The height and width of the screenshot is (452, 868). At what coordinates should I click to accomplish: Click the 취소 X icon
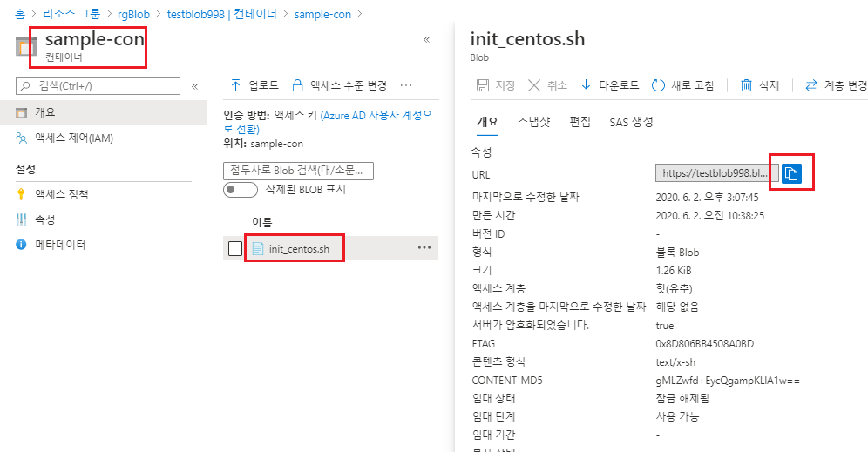(534, 85)
